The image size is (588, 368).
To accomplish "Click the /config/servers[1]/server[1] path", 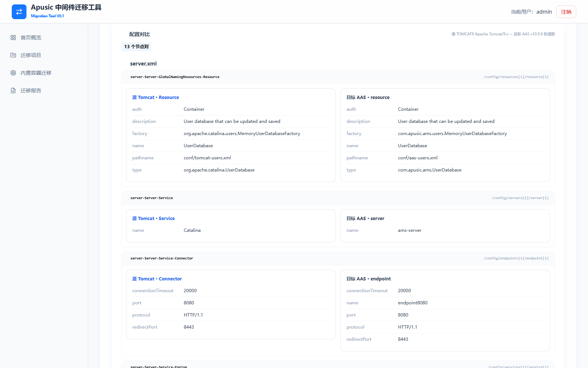I will click(x=520, y=198).
